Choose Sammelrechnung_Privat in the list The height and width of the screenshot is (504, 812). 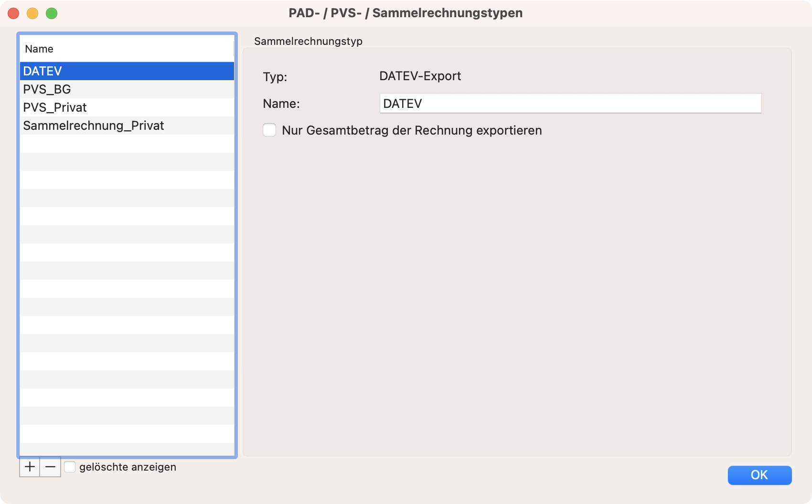[x=127, y=126]
